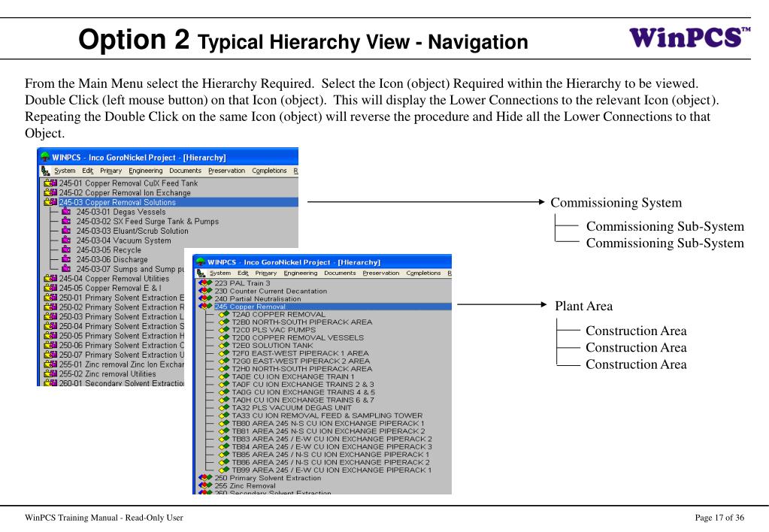Screen dimensions: 769x532
Task: Select TB99 AREA 245 E-W PIPERACK 1
Action: click(x=332, y=470)
